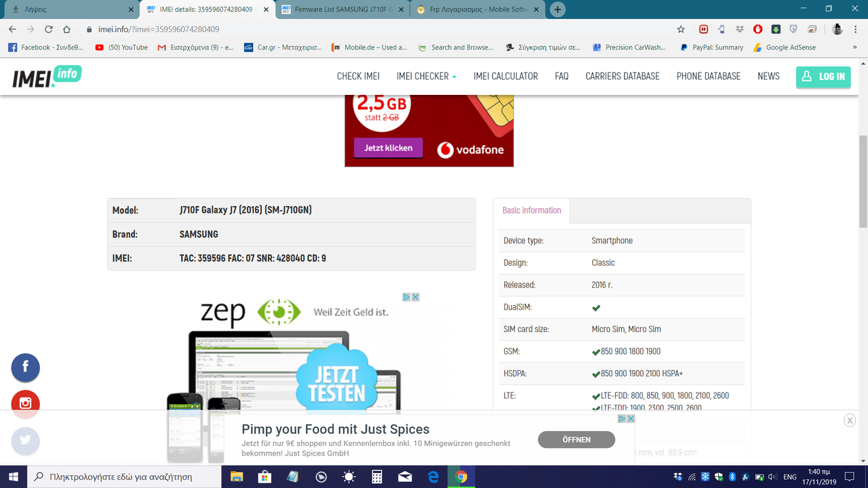Image resolution: width=868 pixels, height=488 pixels.
Task: Open Dropbox browser extension
Action: (740, 29)
